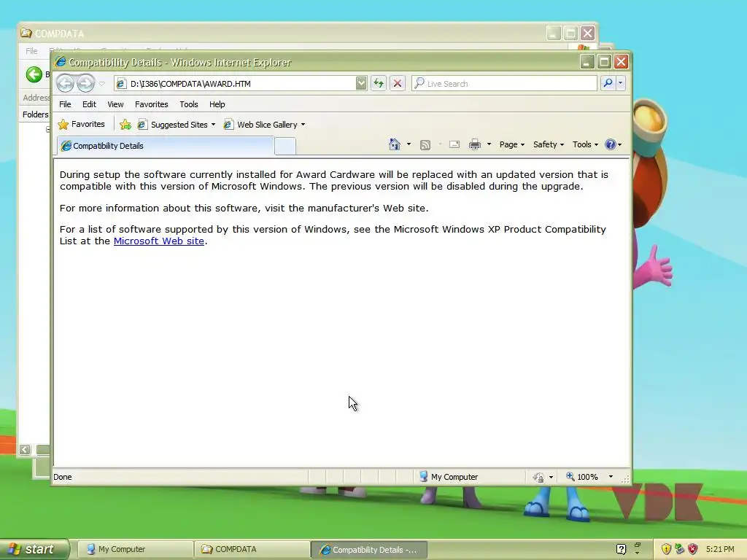Click the taskbar help question mark icon
747x560 pixels.
(622, 549)
